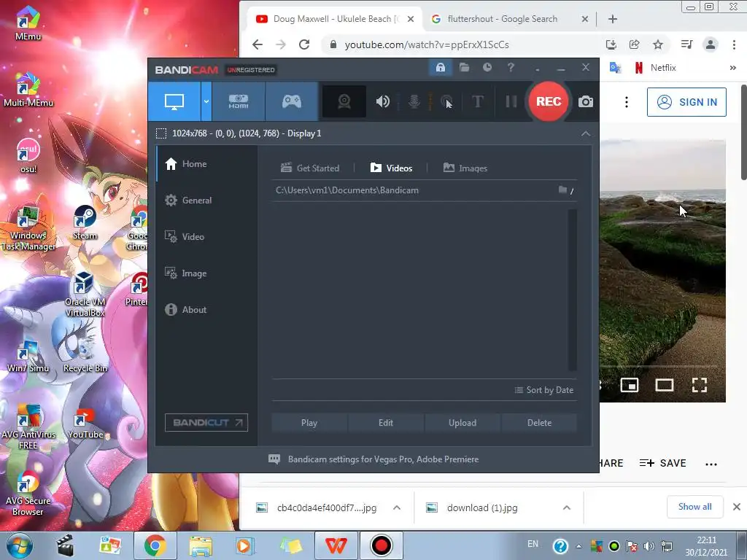Image resolution: width=747 pixels, height=560 pixels.
Task: Go back in Chrome browser
Action: pos(258,44)
